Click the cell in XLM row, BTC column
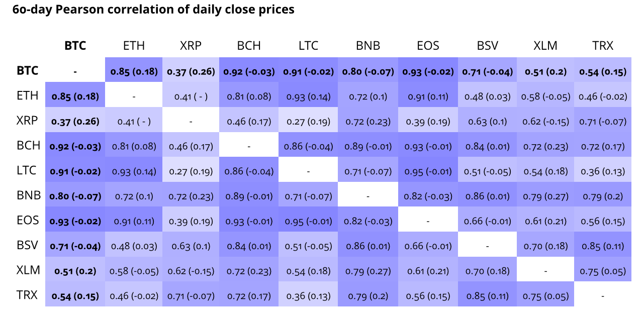This screenshot has width=644, height=316. 75,271
